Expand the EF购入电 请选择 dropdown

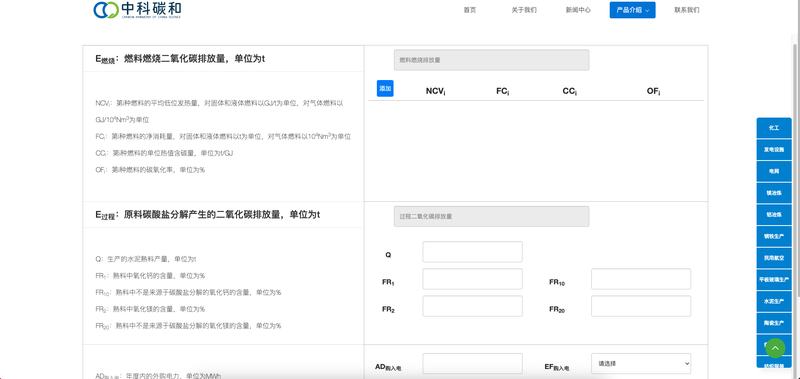[641, 364]
